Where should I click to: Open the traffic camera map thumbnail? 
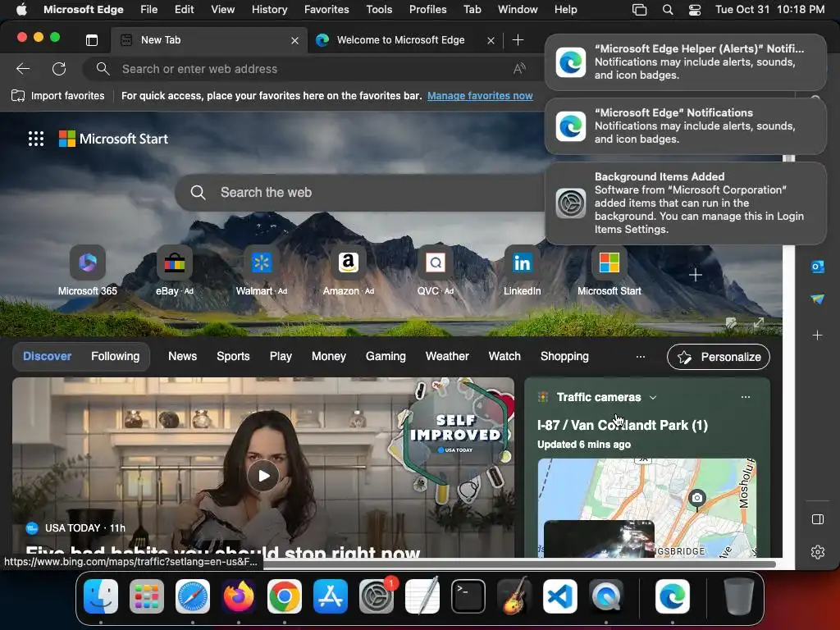pos(646,507)
